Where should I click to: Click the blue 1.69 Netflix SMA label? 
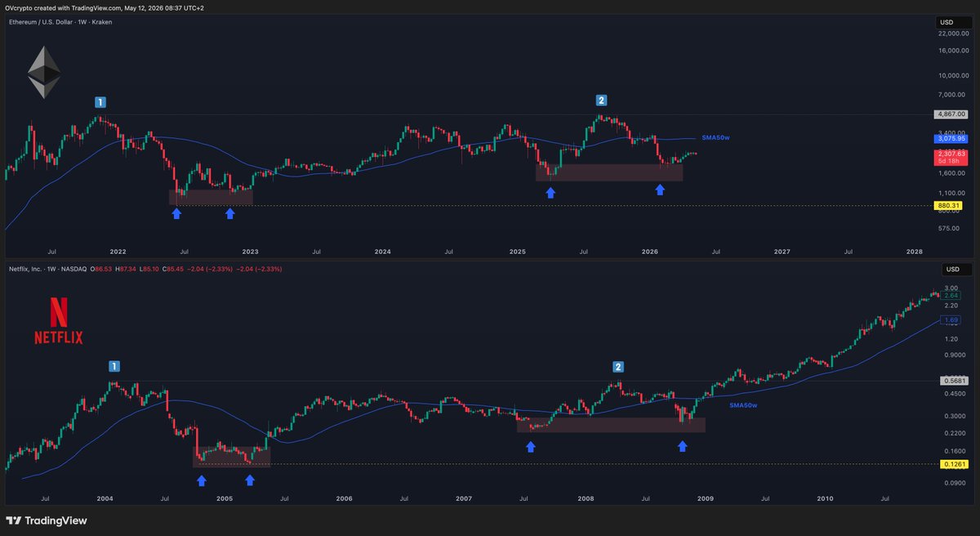pos(952,319)
